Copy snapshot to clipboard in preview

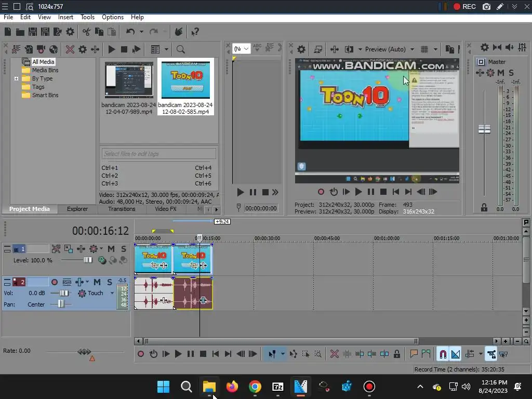tap(449, 49)
